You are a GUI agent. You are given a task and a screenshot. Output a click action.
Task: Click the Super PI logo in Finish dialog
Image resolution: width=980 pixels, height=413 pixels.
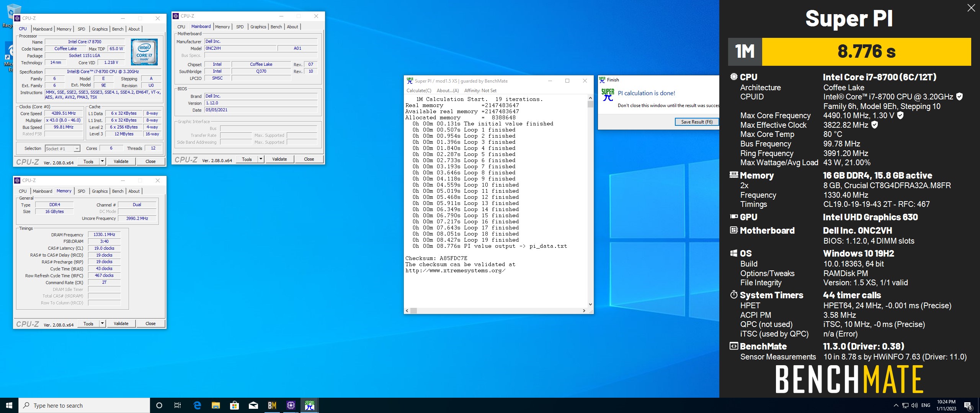(608, 95)
